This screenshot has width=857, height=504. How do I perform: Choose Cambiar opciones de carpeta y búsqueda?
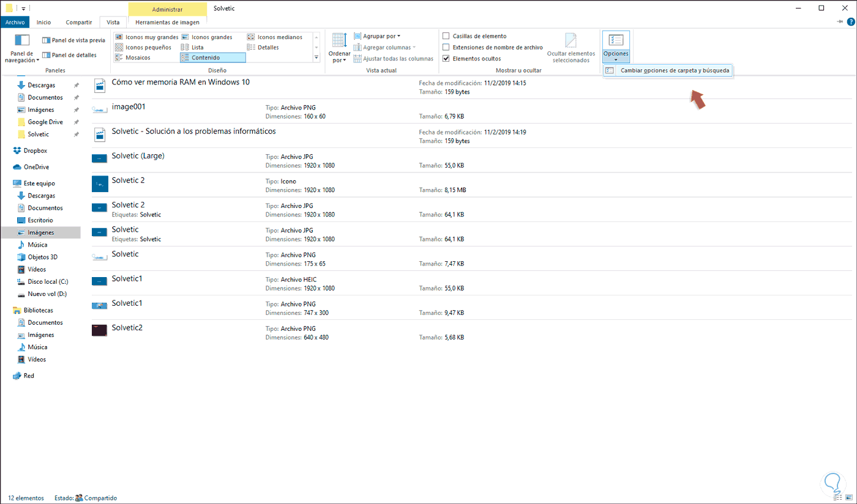click(668, 70)
